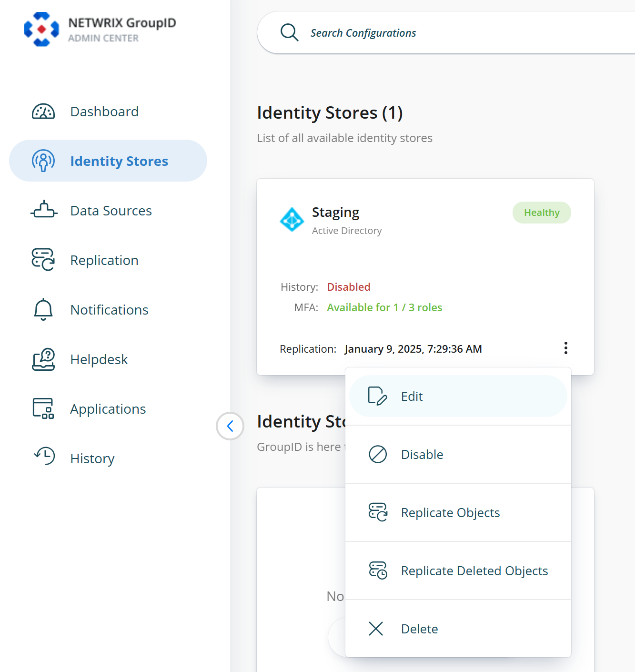Click the Staging Active Directory diamond icon
635x672 pixels.
pos(292,220)
